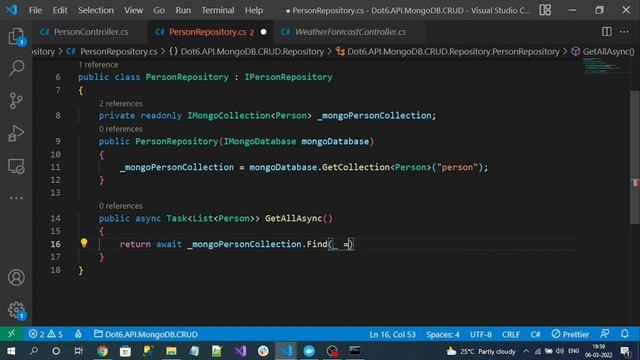Click the Prettier status bar item
This screenshot has height=360, width=640.
570,334
